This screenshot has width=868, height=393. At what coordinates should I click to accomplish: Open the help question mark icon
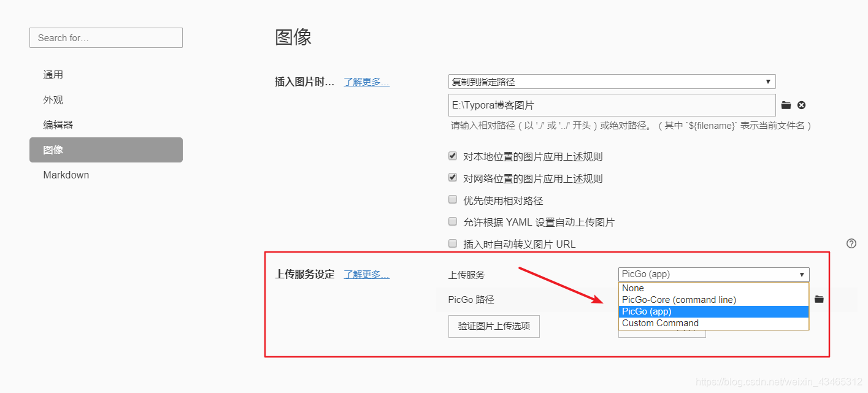(x=851, y=243)
